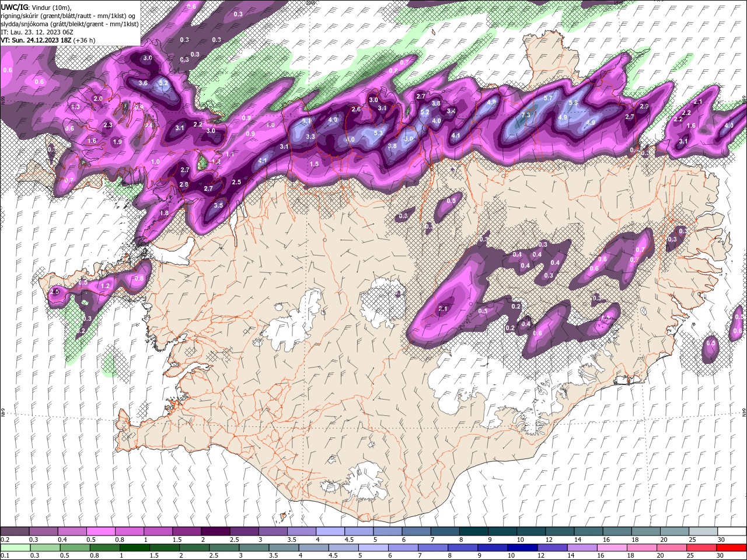Screen dimensions: 747x560
Task: Pick the upper legend swatch between 12 and 14
Action: (x=559, y=531)
